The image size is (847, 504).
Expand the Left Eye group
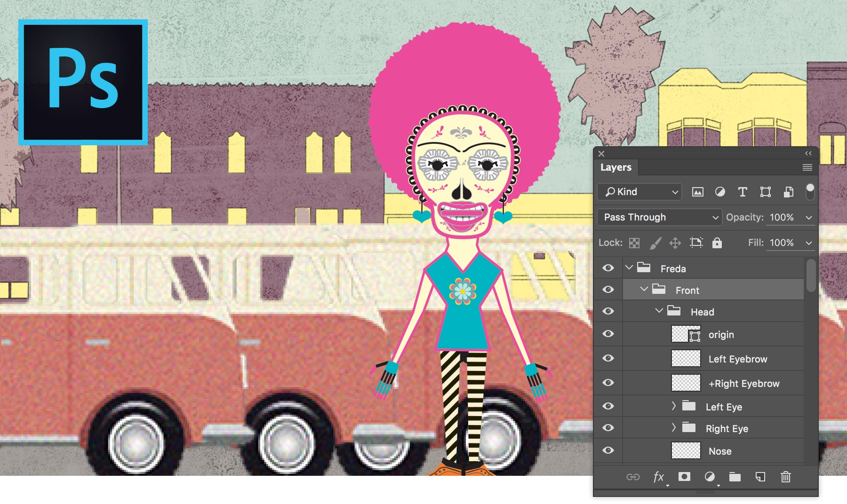673,405
